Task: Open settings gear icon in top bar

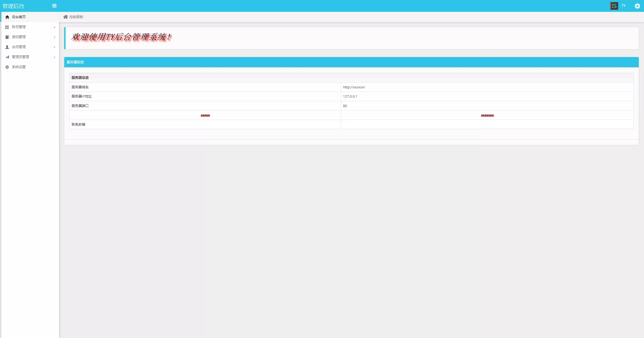Action: click(637, 6)
